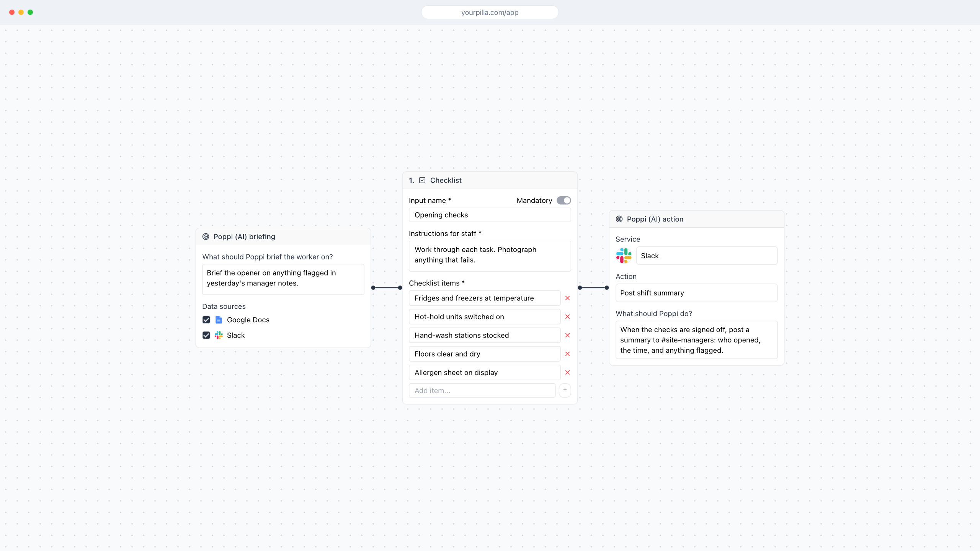The width and height of the screenshot is (980, 551).
Task: Select the 'Poppi (AI) action' node header
Action: coord(696,219)
